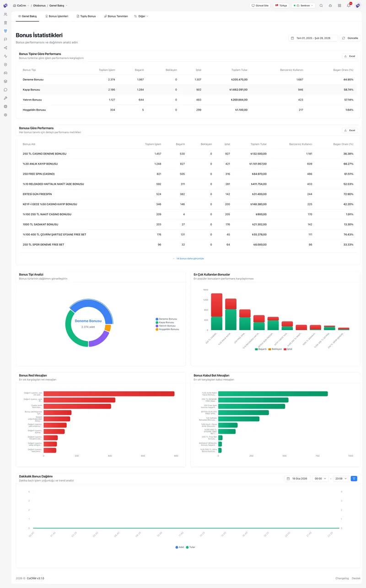Open notifications bell in top bar
The width and height of the screenshot is (366, 588).
[349, 5]
